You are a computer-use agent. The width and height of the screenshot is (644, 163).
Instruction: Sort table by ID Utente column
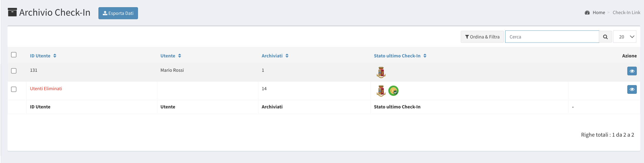(43, 56)
